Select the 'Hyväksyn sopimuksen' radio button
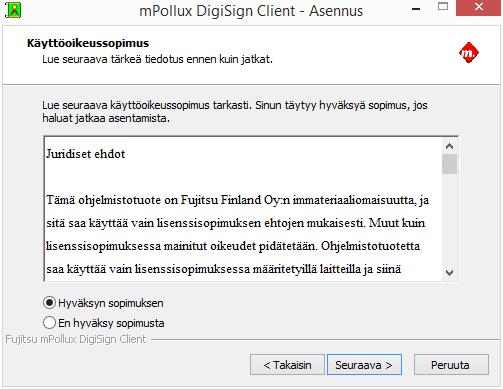The height and width of the screenshot is (389, 503). pyautogui.click(x=49, y=303)
